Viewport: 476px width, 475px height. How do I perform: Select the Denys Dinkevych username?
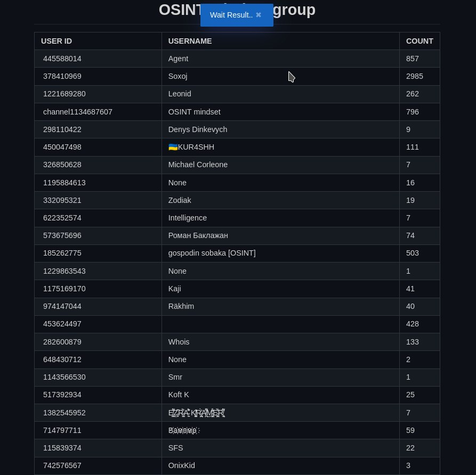[x=197, y=129]
